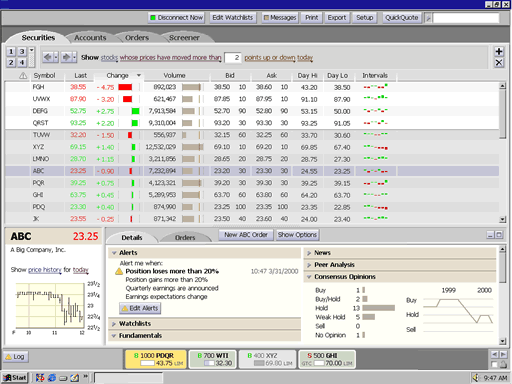Click the intervals sparkline for QRST

(375, 123)
